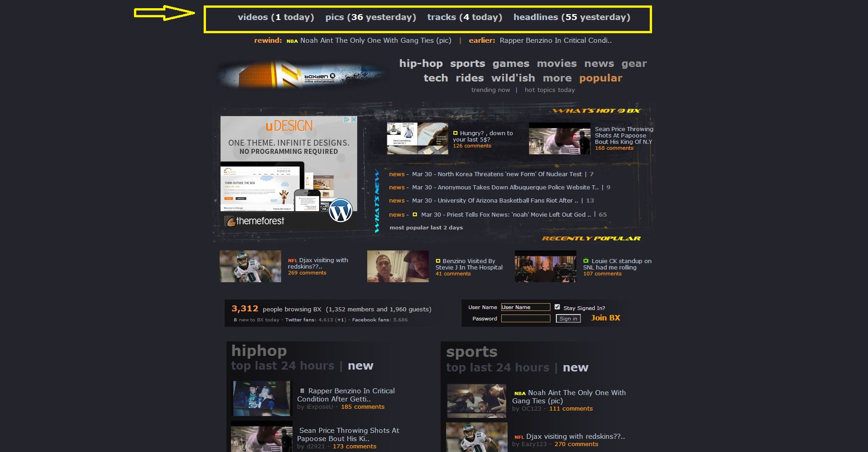868x452 pixels.
Task: Open the 'Hungry?' thumbnail in What's Hot
Action: [x=417, y=138]
